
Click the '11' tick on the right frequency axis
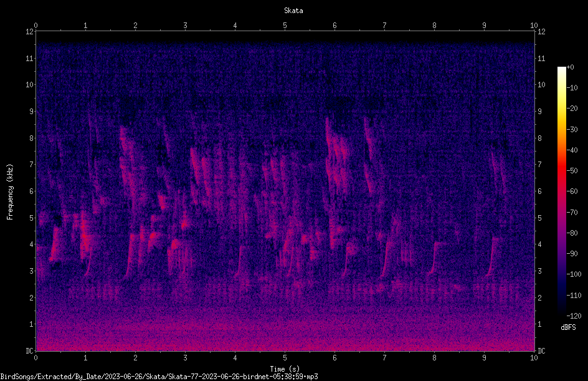coord(541,58)
